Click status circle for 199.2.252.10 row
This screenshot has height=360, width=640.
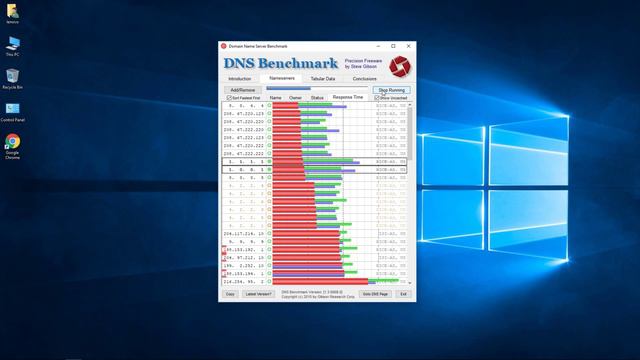pyautogui.click(x=269, y=266)
